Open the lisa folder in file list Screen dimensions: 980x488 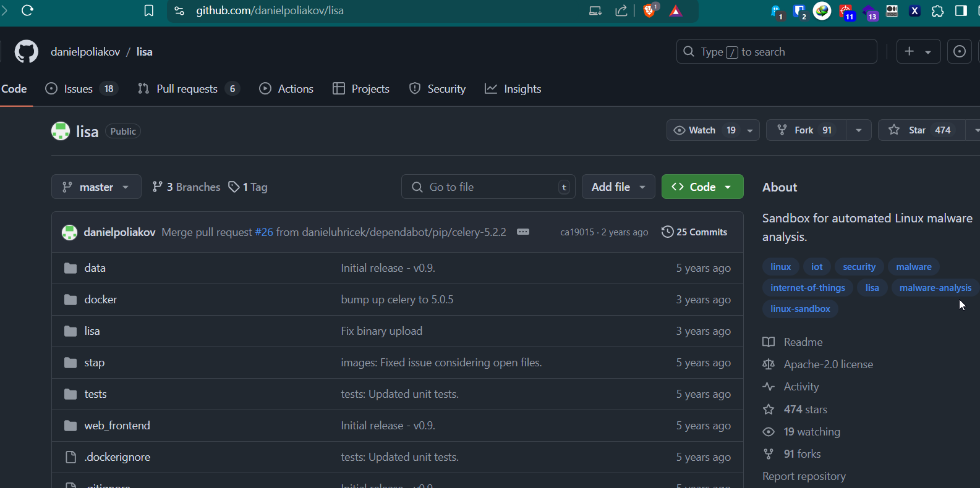click(92, 331)
